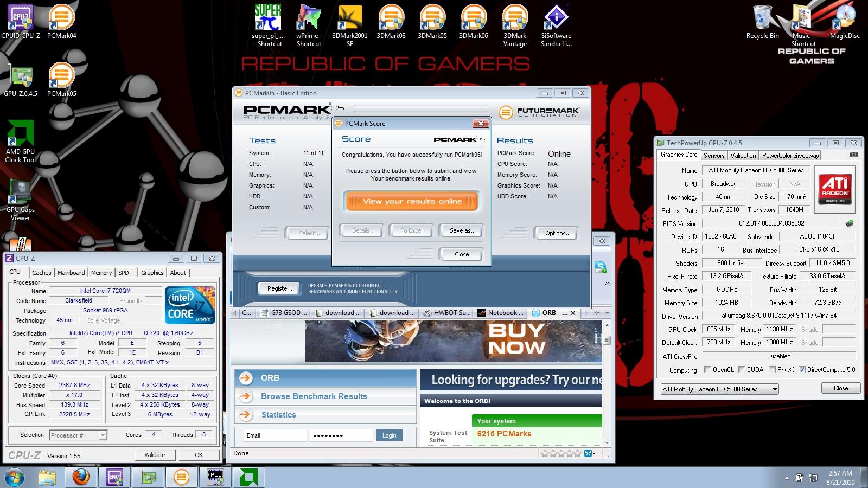Open the Validation tab in GPU-Z
This screenshot has width=868, height=488.
click(743, 156)
